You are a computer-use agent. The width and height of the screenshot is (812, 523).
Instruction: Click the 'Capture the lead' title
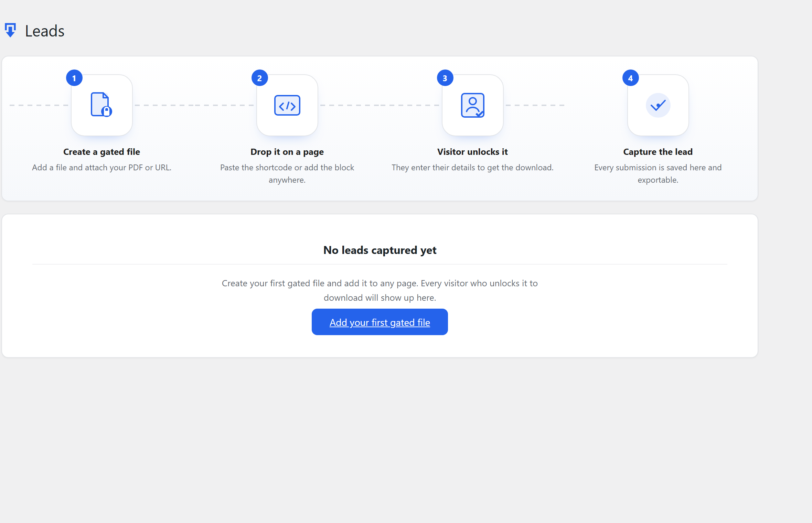[x=658, y=152]
